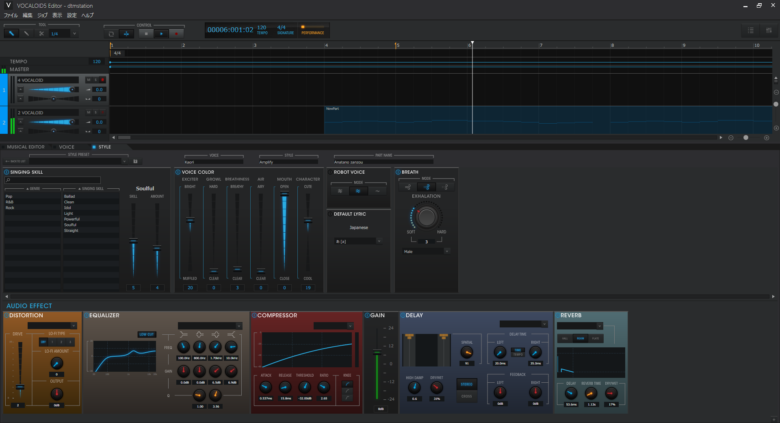This screenshot has height=423, width=780.
Task: Click the play button in transport controls
Action: (x=161, y=32)
